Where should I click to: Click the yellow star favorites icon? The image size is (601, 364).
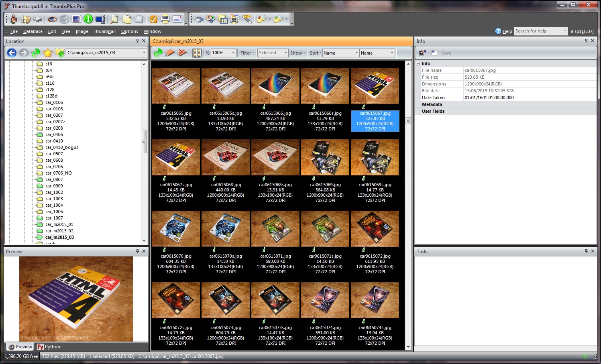48,53
